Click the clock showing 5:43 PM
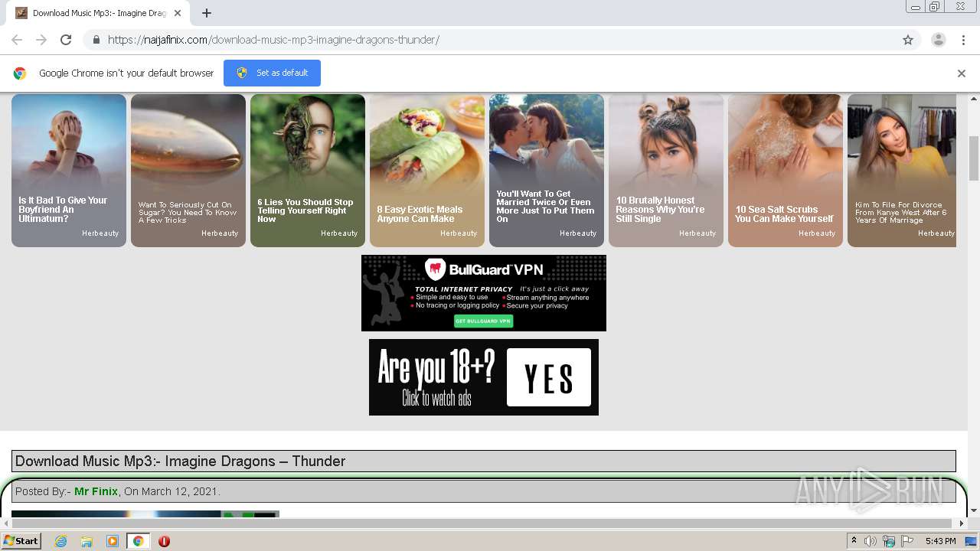The image size is (980, 551). 940,541
